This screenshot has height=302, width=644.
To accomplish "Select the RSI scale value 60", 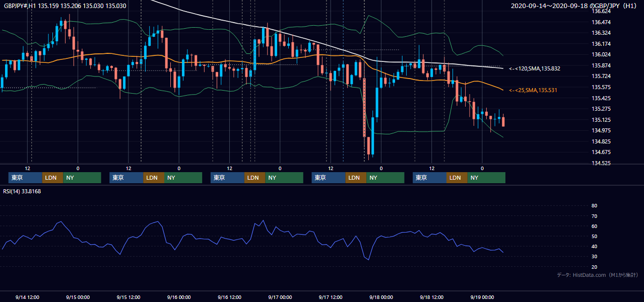I will click(x=594, y=226).
